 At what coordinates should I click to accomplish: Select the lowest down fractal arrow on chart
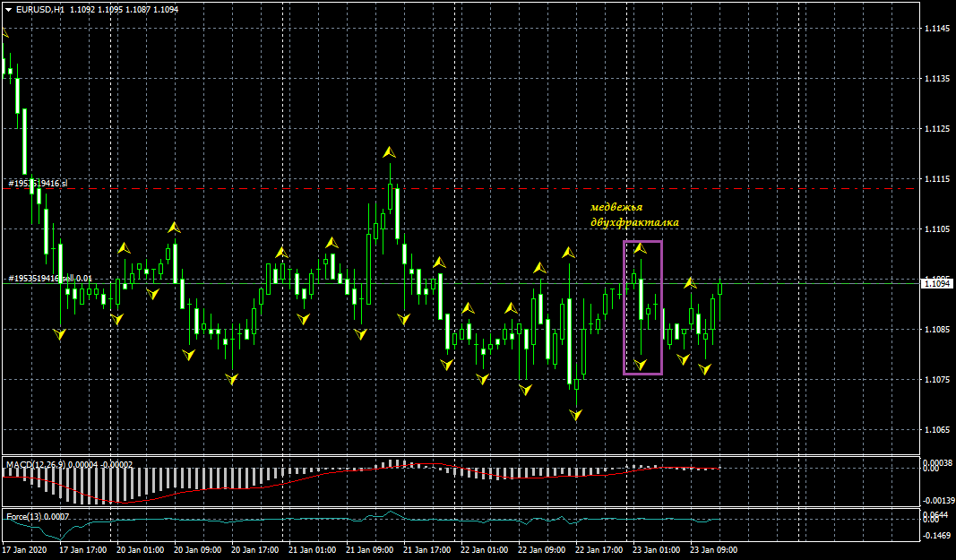coord(575,415)
